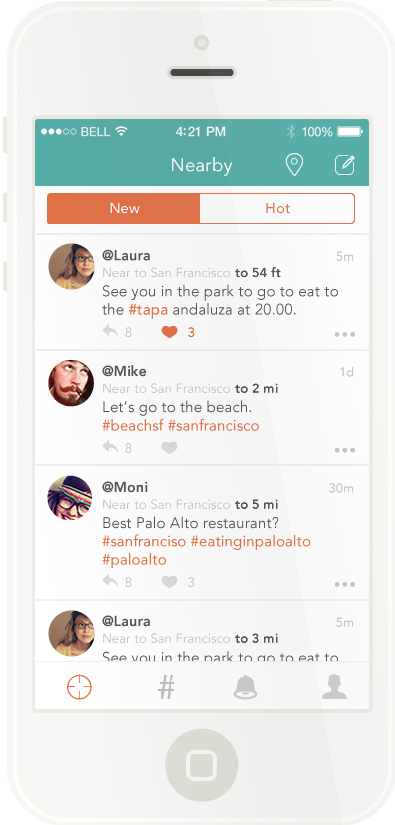Viewport: 395px width, 825px height.
Task: Open the compose new post icon
Action: click(x=345, y=165)
